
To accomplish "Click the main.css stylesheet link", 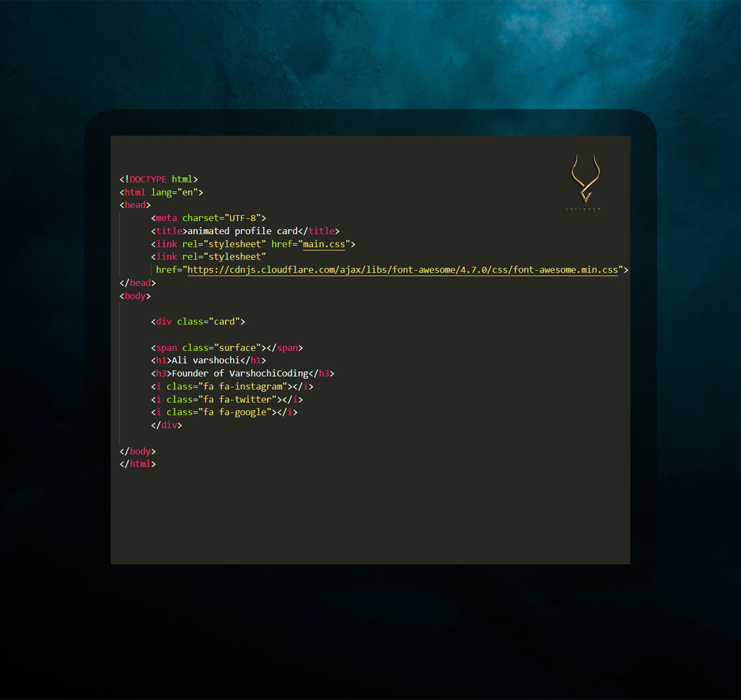I will coord(324,244).
